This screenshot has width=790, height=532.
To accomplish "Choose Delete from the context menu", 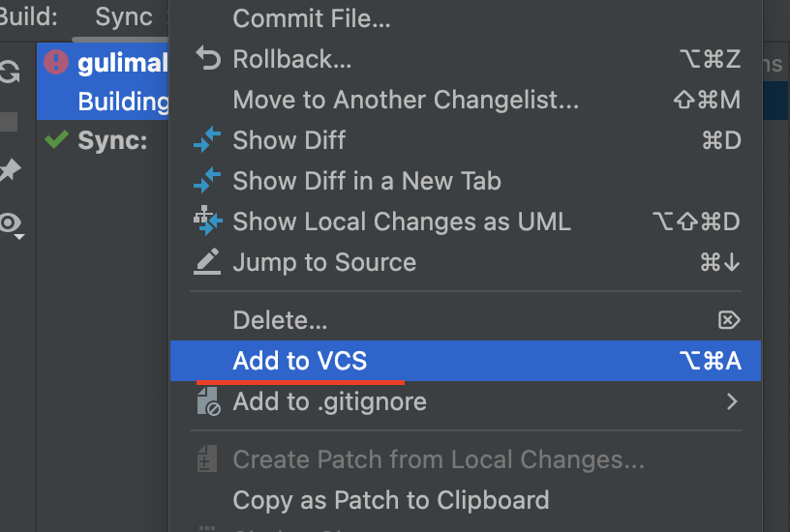I will click(x=280, y=320).
